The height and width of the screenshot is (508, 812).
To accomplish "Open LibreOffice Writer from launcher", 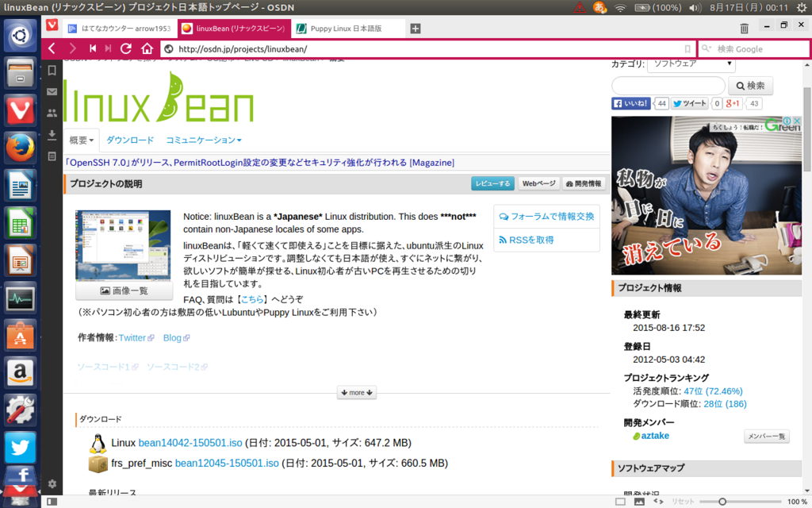I will [x=20, y=185].
